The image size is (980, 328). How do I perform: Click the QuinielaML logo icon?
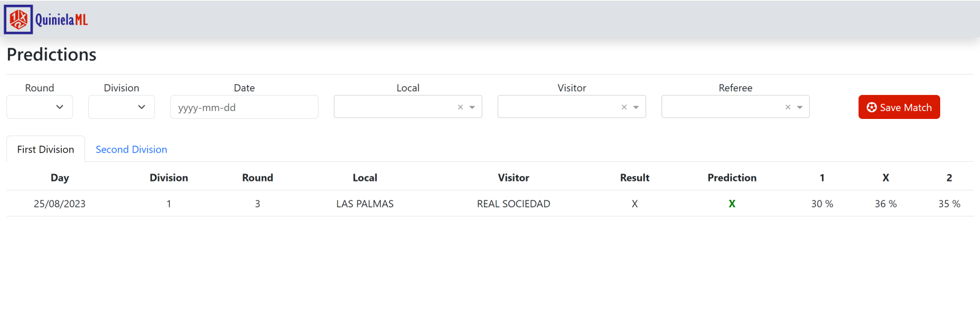[x=18, y=20]
